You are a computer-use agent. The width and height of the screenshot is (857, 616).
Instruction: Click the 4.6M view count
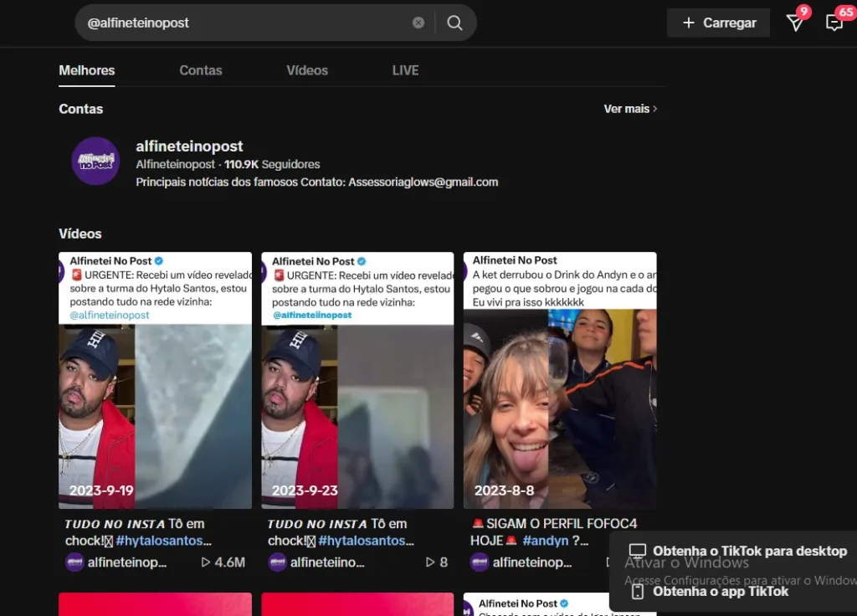[229, 562]
